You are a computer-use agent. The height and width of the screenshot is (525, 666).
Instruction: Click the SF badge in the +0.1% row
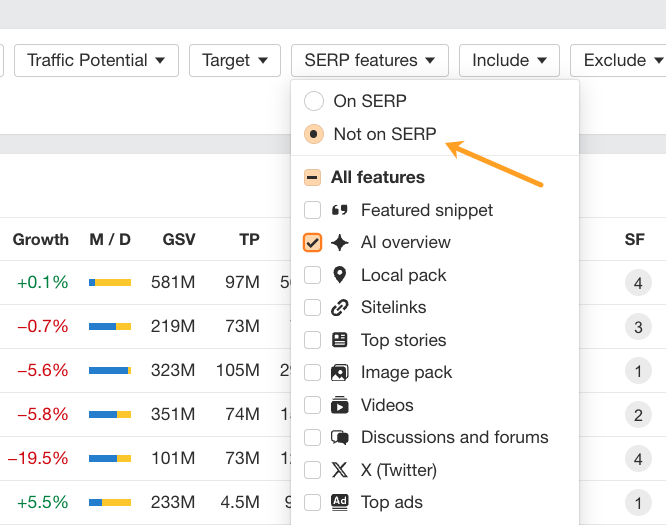click(638, 283)
